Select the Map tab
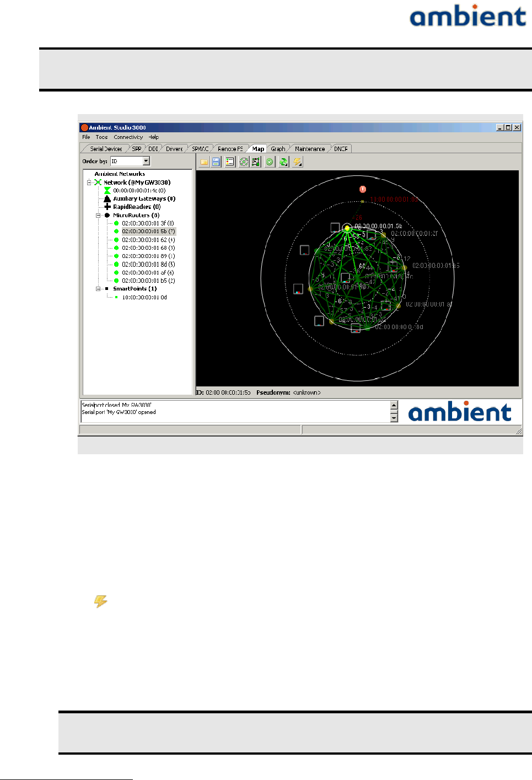The height and width of the screenshot is (780, 532). (x=258, y=149)
